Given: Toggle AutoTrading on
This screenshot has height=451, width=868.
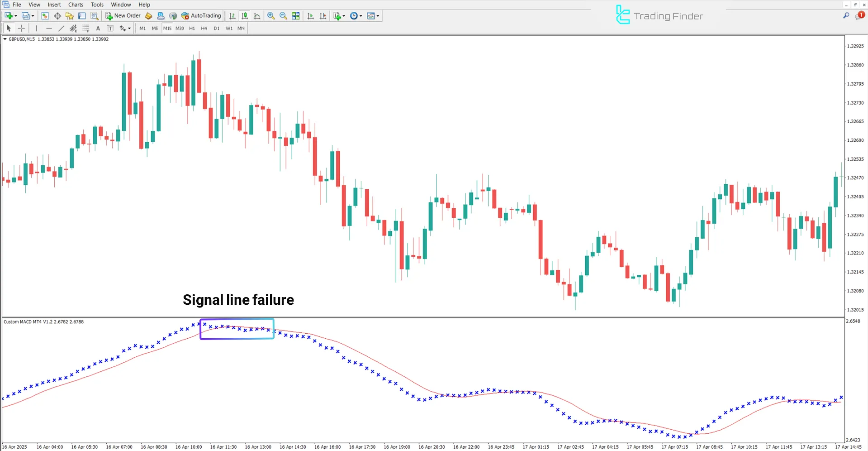Looking at the screenshot, I should [201, 15].
